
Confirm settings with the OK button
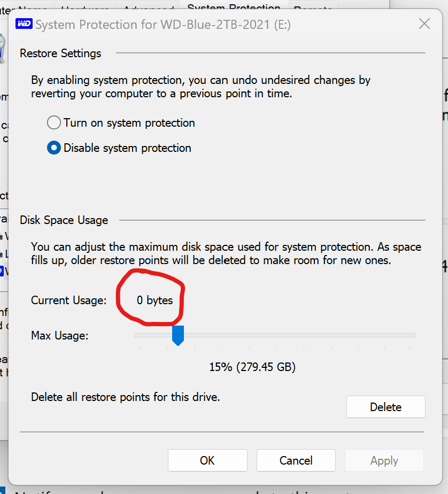[207, 461]
